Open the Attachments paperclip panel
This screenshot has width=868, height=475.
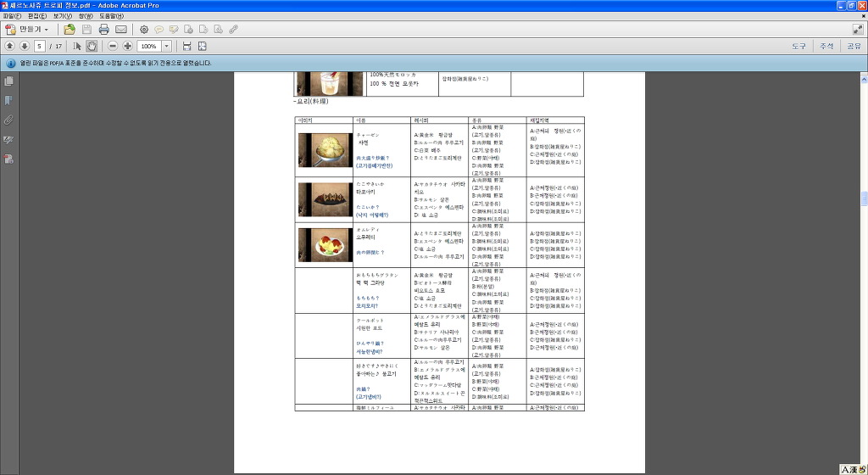9,120
